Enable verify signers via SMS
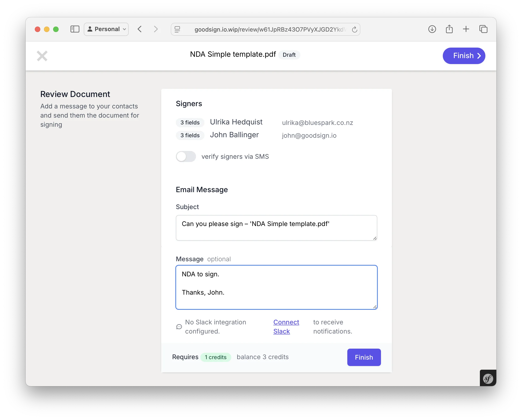 tap(186, 156)
